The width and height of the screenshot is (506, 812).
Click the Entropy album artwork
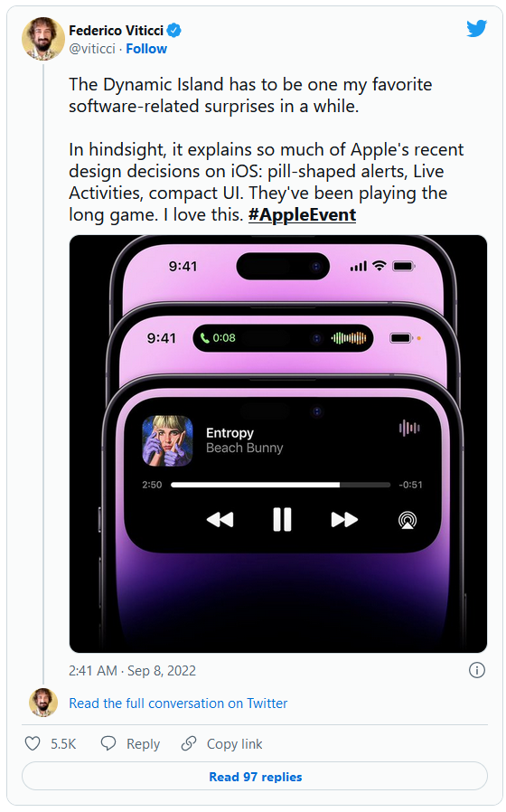[x=168, y=440]
